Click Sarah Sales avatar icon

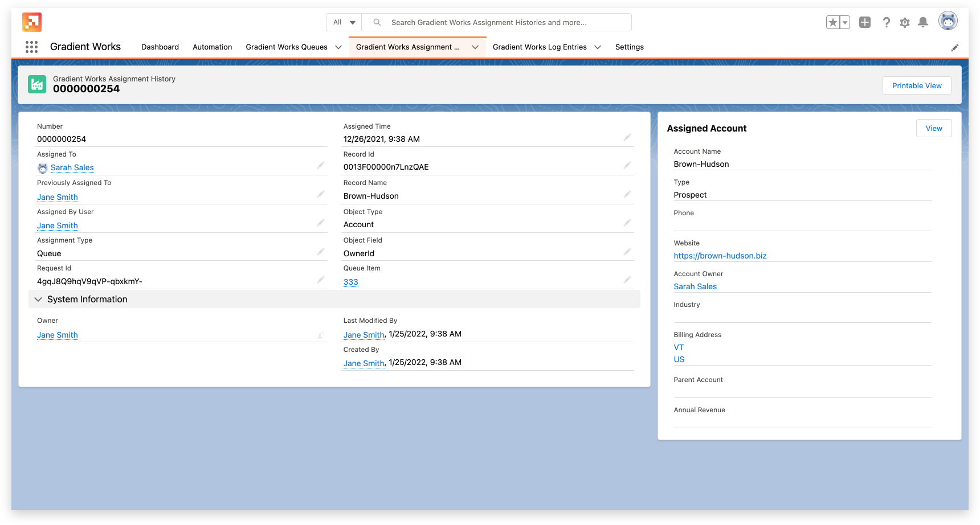point(43,168)
